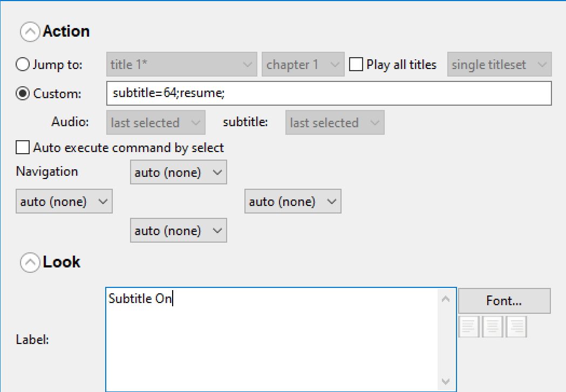Set label text to center alignment
The image size is (566, 392).
click(493, 327)
